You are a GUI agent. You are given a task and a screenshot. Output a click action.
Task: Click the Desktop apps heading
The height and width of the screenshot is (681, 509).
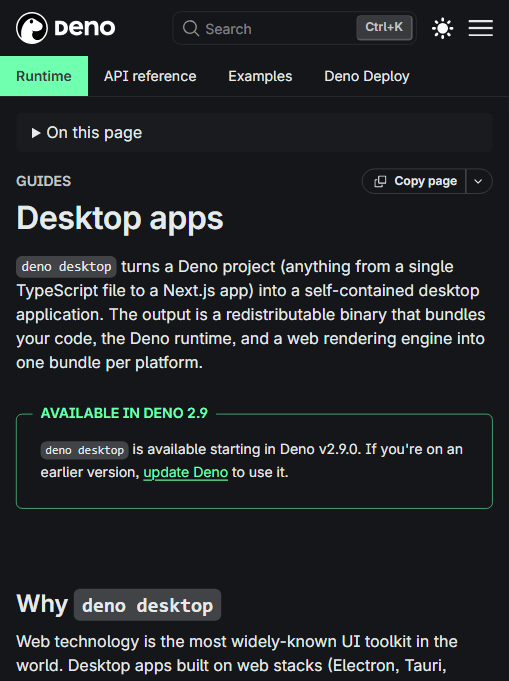120,218
